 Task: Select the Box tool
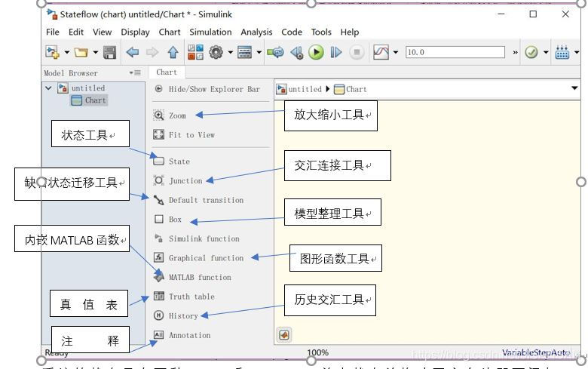(167, 220)
